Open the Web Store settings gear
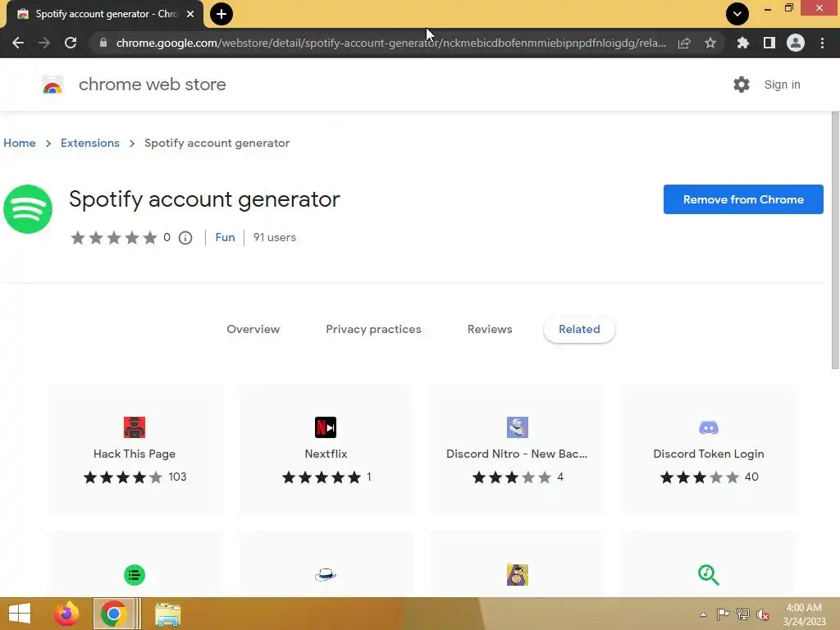Screen dimensions: 840x630 click(x=742, y=84)
